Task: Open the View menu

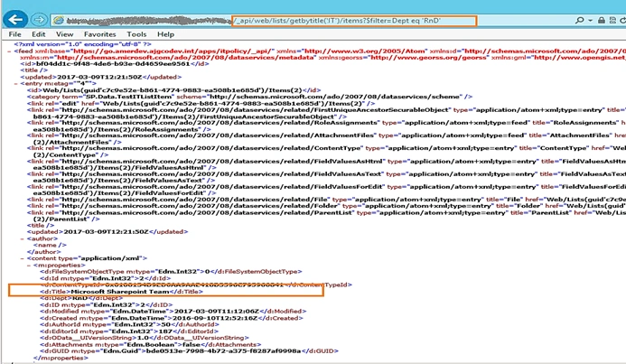Action: 64,34
